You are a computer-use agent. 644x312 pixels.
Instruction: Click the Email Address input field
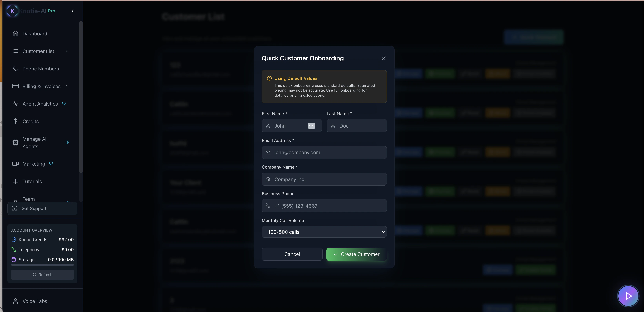pyautogui.click(x=324, y=152)
